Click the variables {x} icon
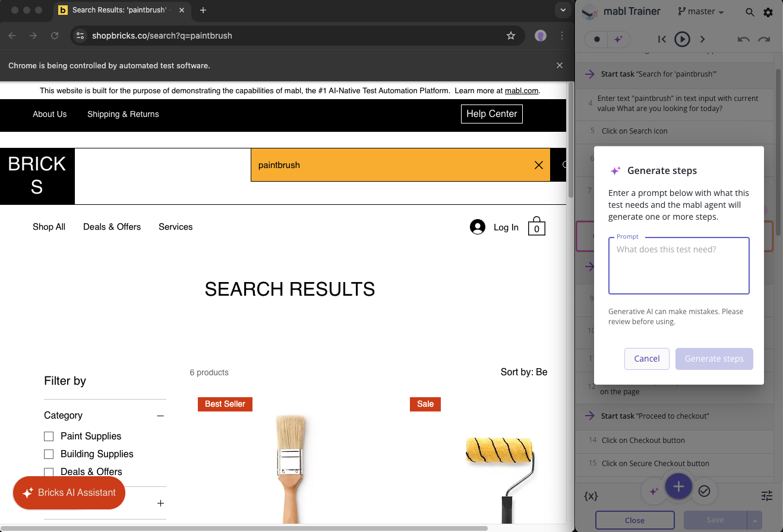783x532 pixels. coord(591,496)
